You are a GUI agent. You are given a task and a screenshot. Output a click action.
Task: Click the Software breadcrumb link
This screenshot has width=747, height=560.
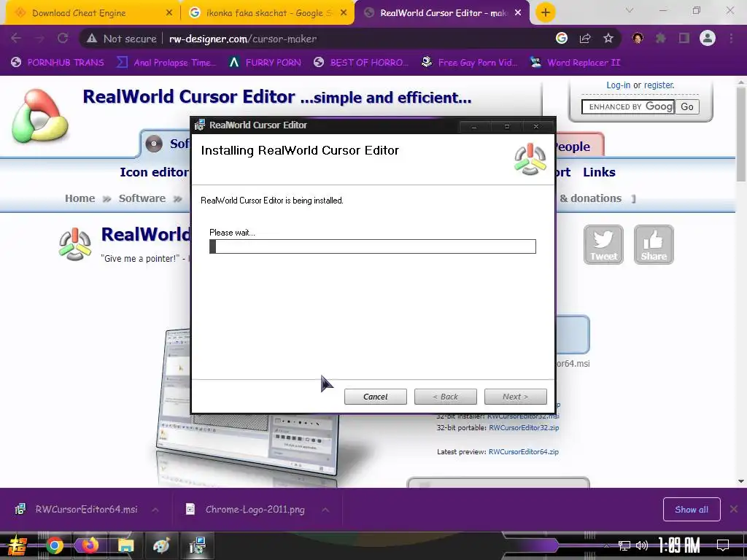coord(142,198)
